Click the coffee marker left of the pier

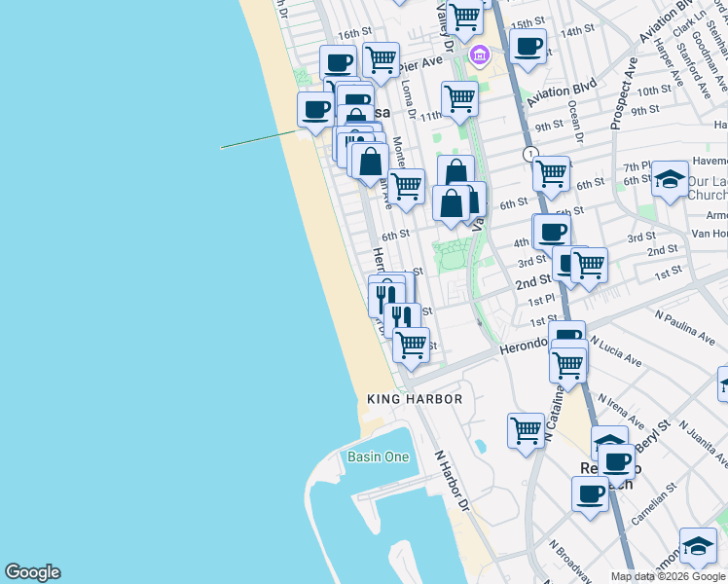point(315,111)
